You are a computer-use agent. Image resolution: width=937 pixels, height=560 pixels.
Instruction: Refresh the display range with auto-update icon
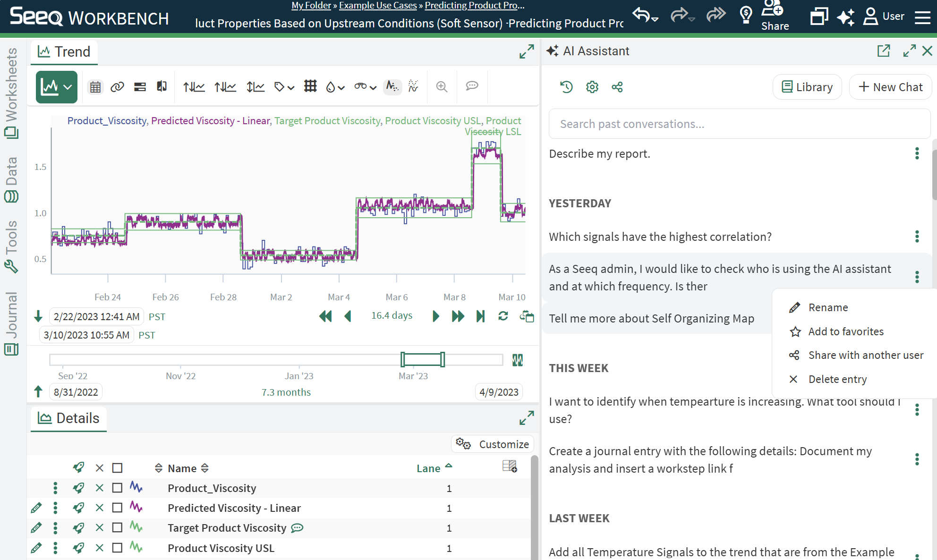503,316
